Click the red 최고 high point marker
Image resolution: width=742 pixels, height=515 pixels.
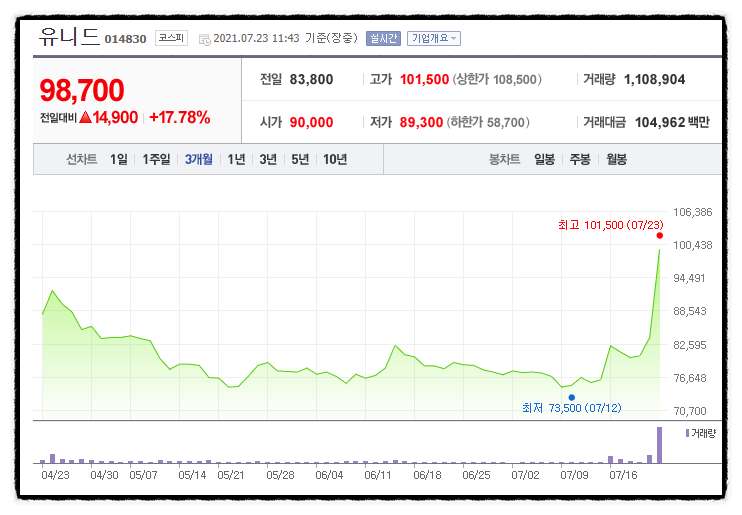point(660,236)
